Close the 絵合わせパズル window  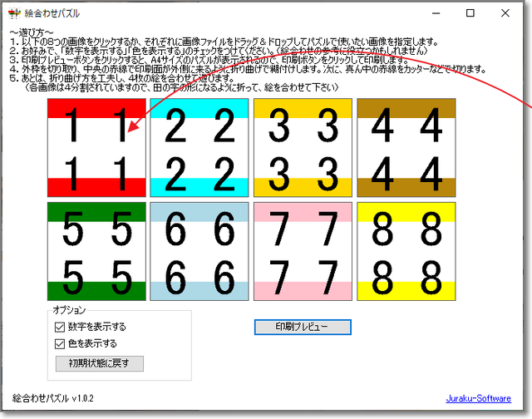[509, 13]
